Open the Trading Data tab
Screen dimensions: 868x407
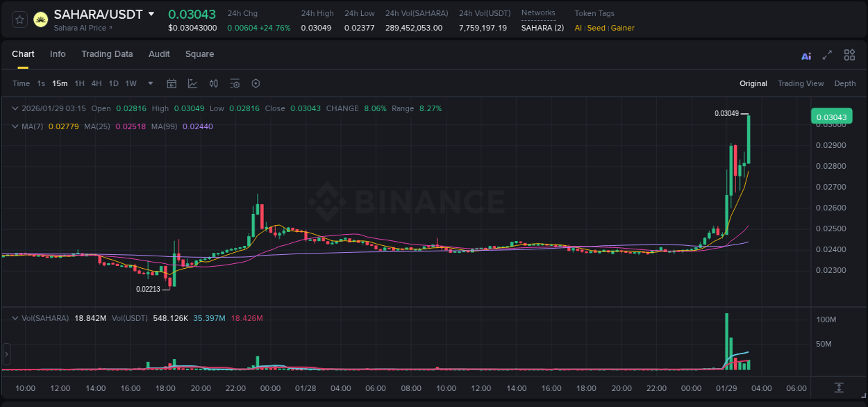tap(107, 54)
